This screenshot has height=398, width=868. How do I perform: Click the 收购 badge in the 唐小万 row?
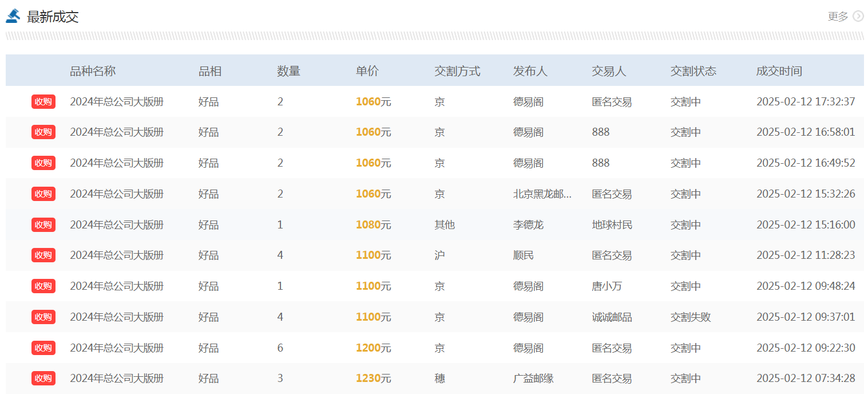point(43,286)
